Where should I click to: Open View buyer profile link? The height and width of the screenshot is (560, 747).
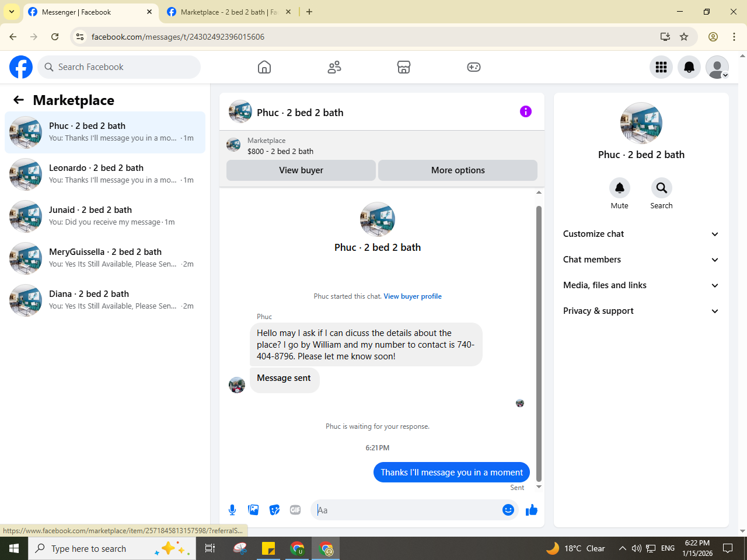coord(413,296)
